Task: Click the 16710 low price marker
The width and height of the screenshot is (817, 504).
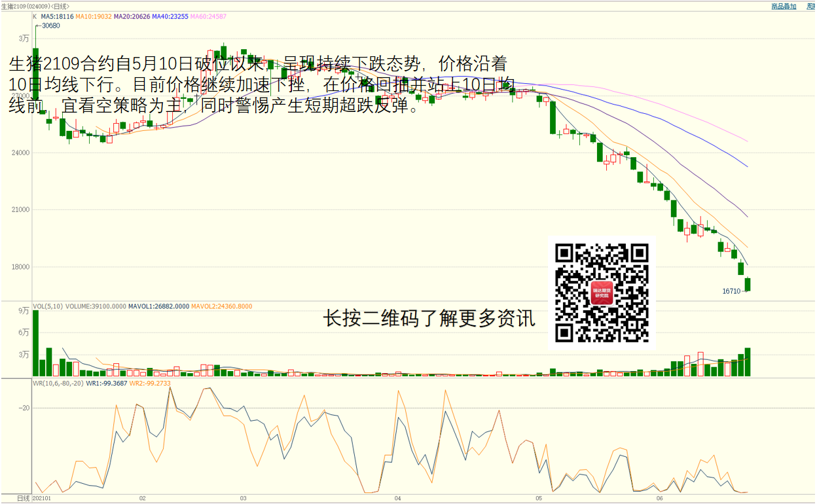Action: (731, 291)
